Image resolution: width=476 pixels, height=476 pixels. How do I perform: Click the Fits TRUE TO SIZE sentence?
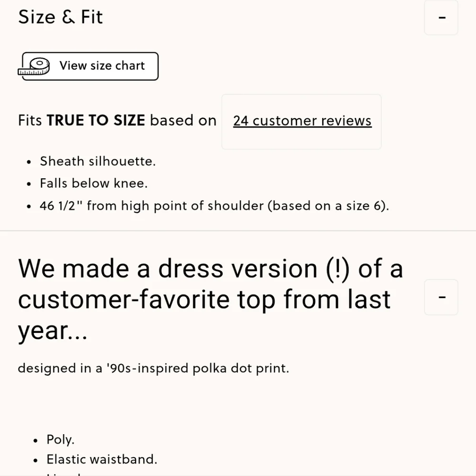tap(117, 120)
